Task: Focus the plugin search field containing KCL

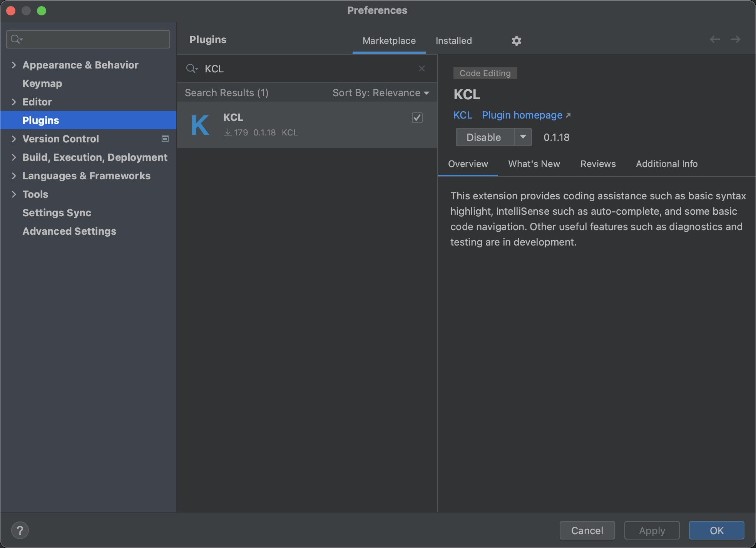Action: (x=307, y=68)
